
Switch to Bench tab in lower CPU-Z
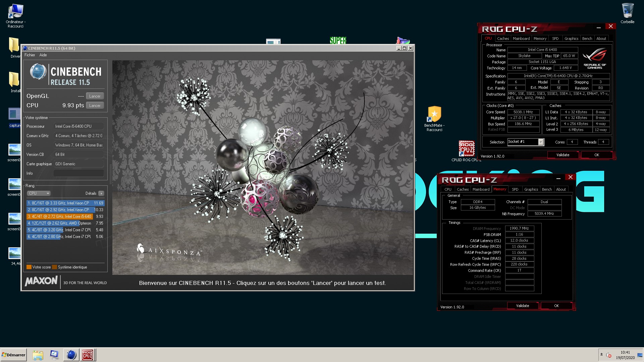pyautogui.click(x=547, y=189)
